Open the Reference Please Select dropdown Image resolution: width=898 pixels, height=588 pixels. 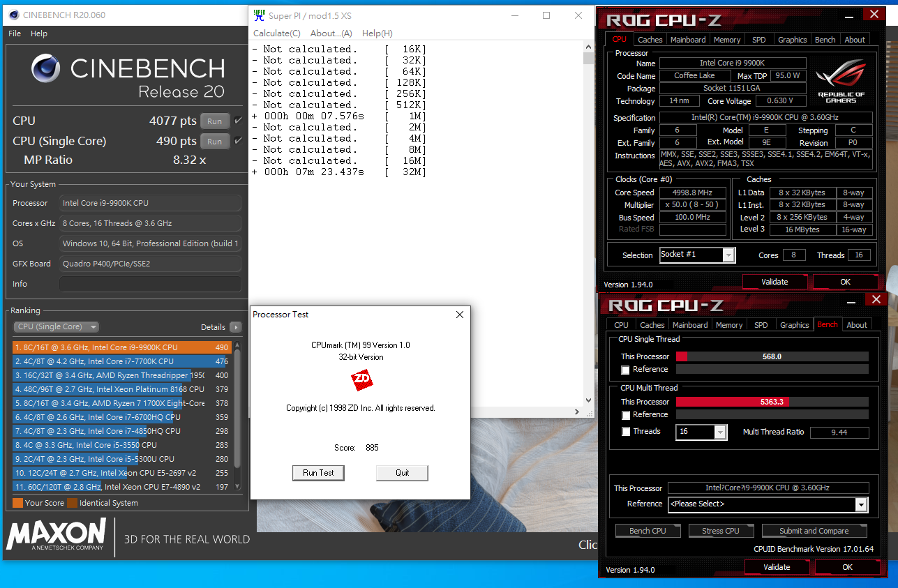(x=768, y=504)
